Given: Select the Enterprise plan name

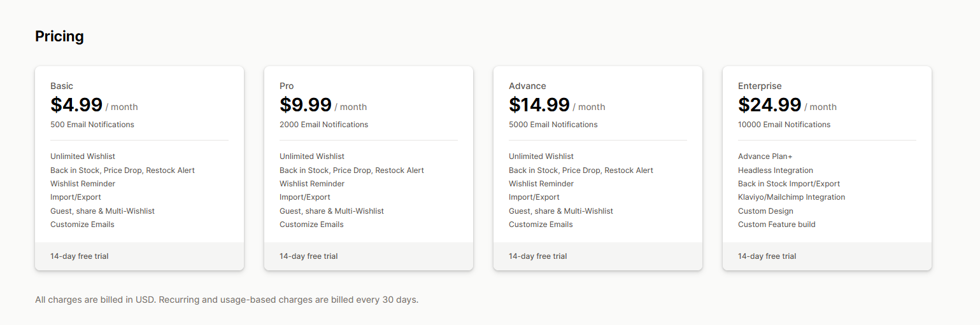Looking at the screenshot, I should 760,86.
